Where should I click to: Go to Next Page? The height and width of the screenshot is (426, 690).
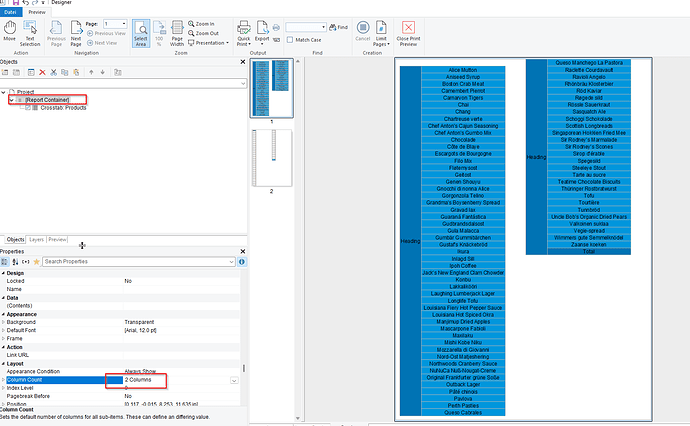click(x=76, y=33)
